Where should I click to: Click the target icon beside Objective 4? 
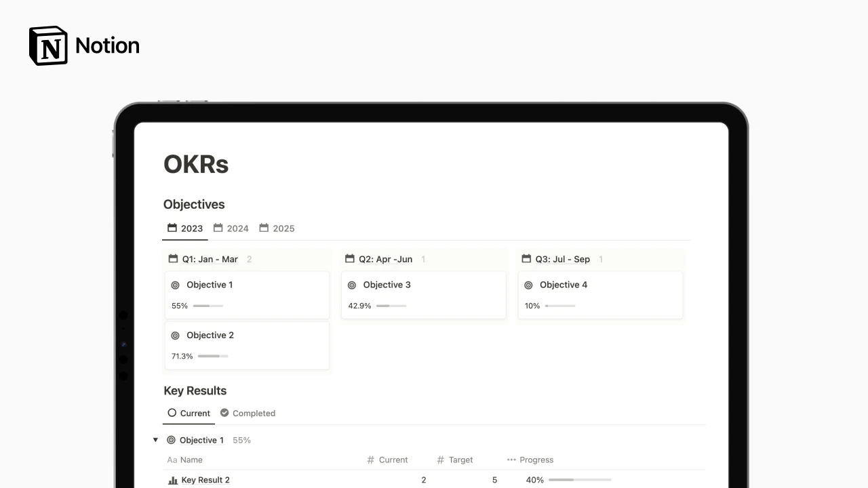[529, 285]
